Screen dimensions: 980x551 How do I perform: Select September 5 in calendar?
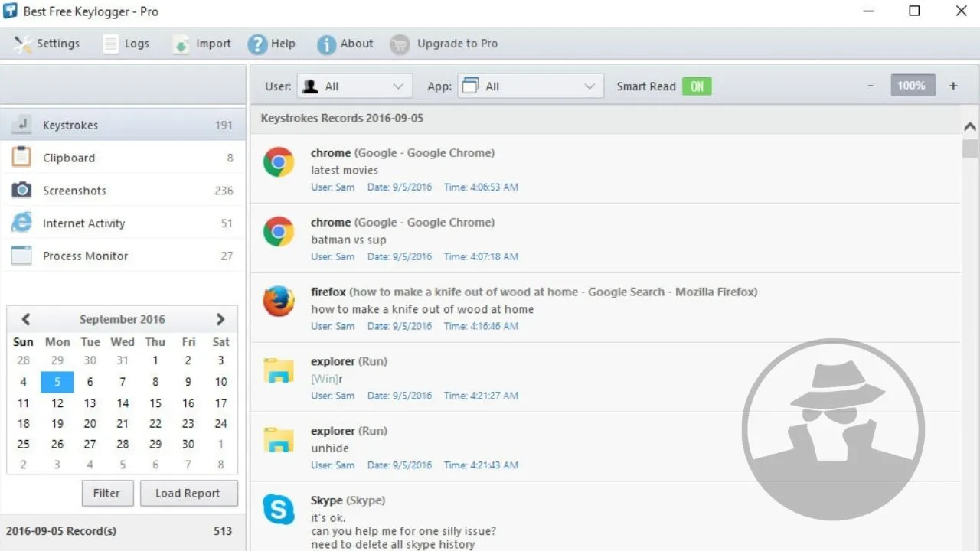click(x=57, y=382)
